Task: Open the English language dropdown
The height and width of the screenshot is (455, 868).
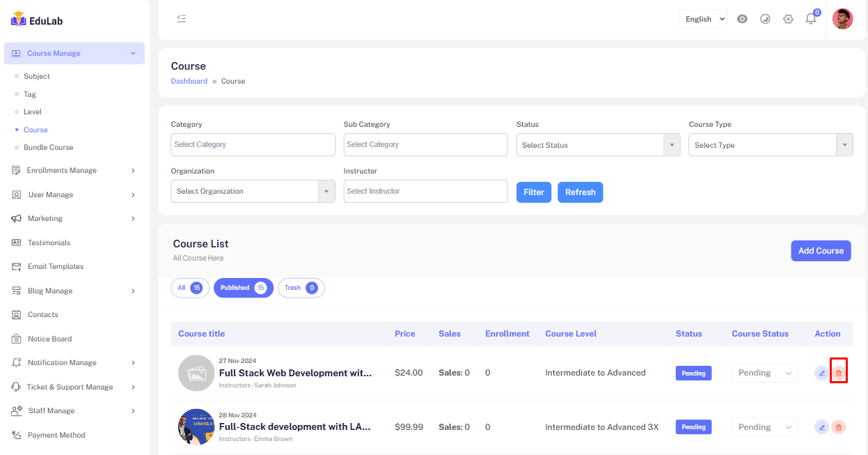Action: pos(702,19)
